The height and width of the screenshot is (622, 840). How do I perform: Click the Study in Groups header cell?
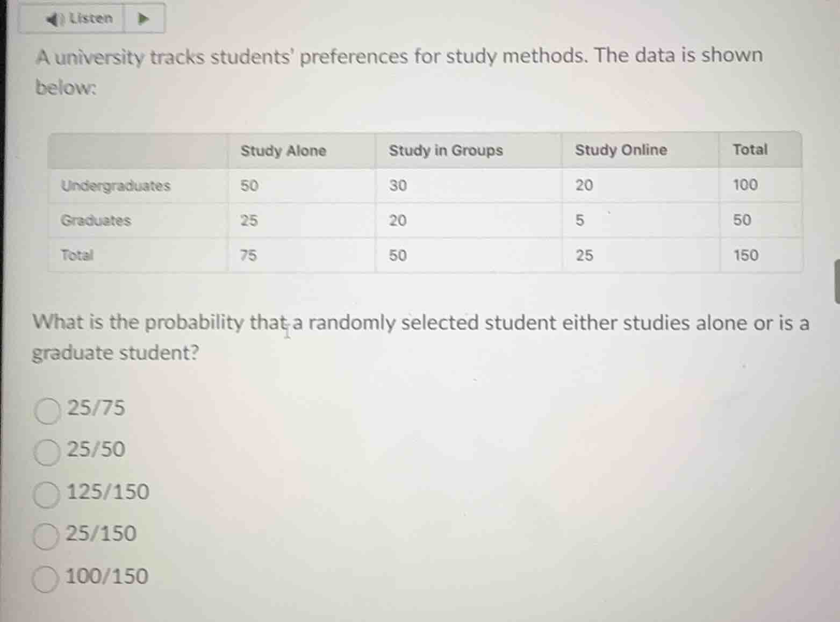(x=445, y=151)
